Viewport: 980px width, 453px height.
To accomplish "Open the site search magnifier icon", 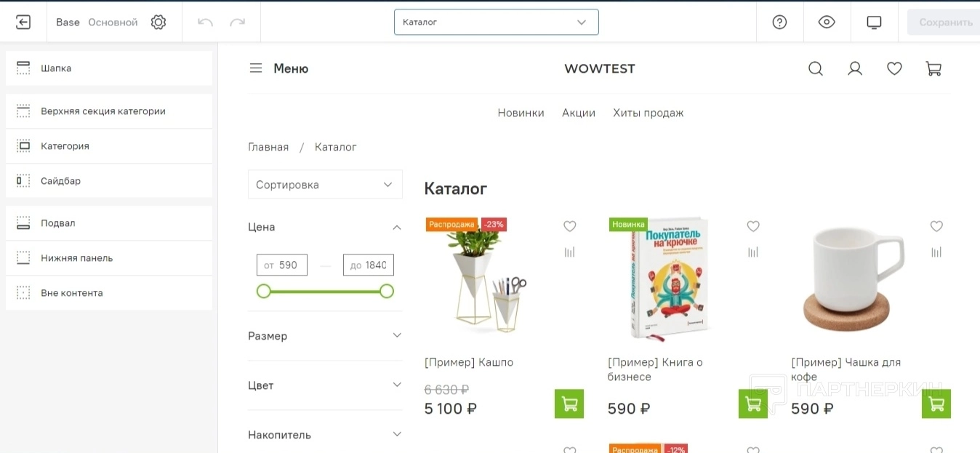I will (816, 68).
